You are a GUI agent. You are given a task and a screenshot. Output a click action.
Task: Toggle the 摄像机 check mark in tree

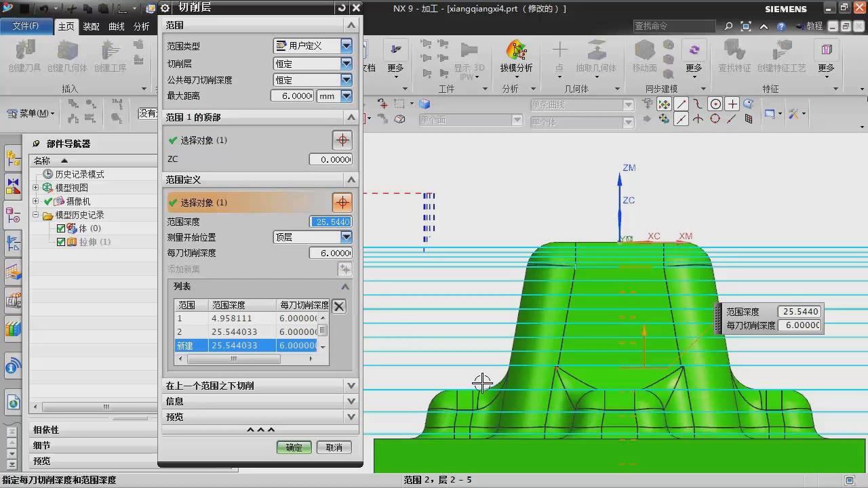48,201
